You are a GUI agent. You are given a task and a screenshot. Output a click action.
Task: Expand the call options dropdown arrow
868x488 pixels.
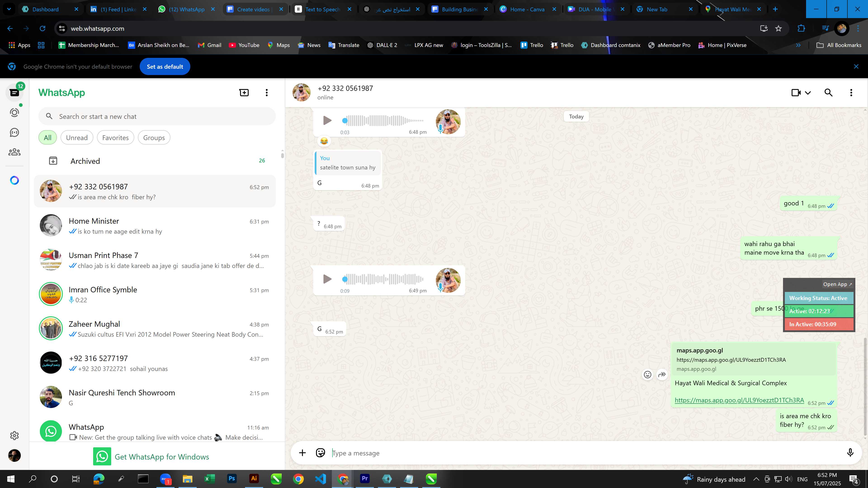click(x=808, y=93)
